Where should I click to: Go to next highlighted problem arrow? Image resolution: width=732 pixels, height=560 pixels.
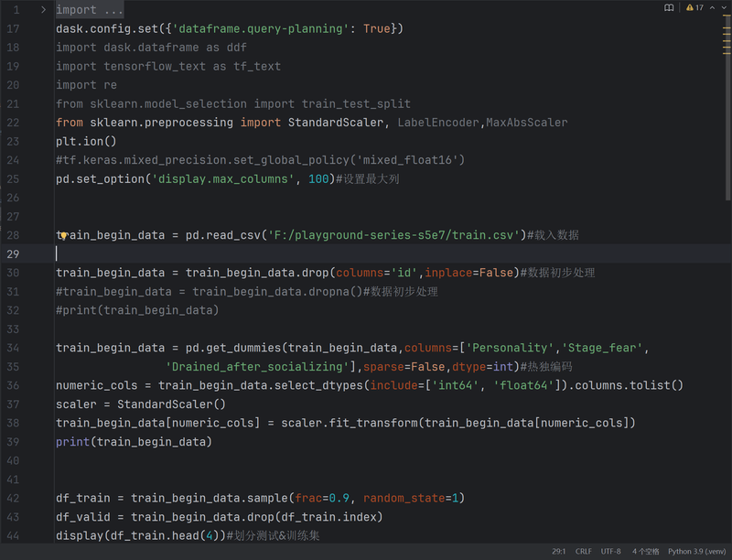click(724, 7)
